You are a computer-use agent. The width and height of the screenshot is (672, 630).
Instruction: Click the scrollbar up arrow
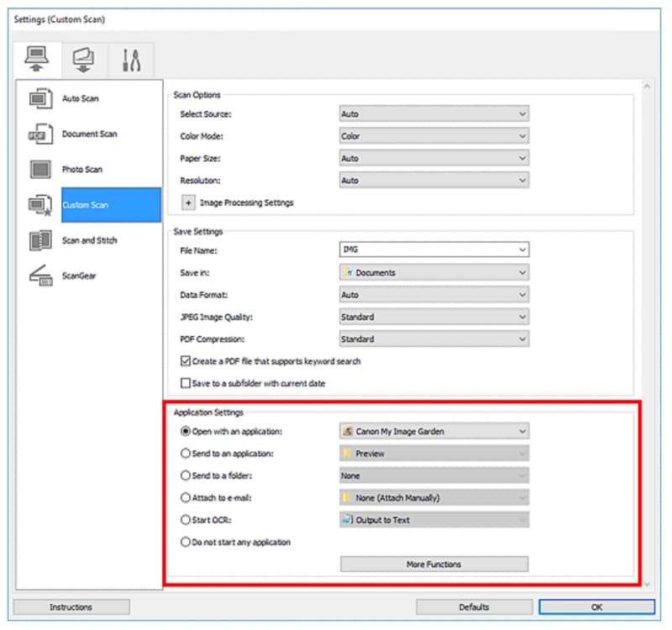(647, 87)
